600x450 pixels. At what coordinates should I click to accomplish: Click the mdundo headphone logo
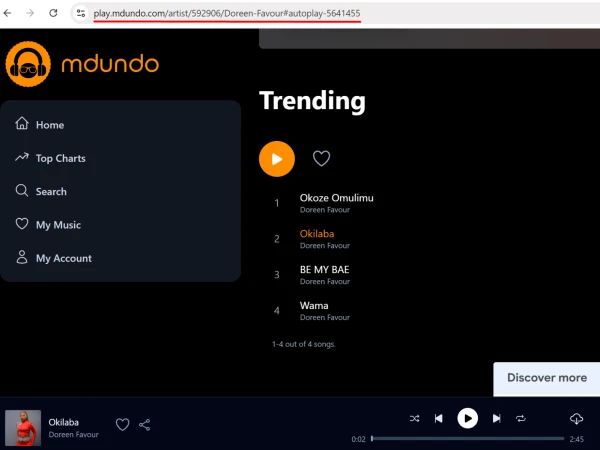pos(28,64)
